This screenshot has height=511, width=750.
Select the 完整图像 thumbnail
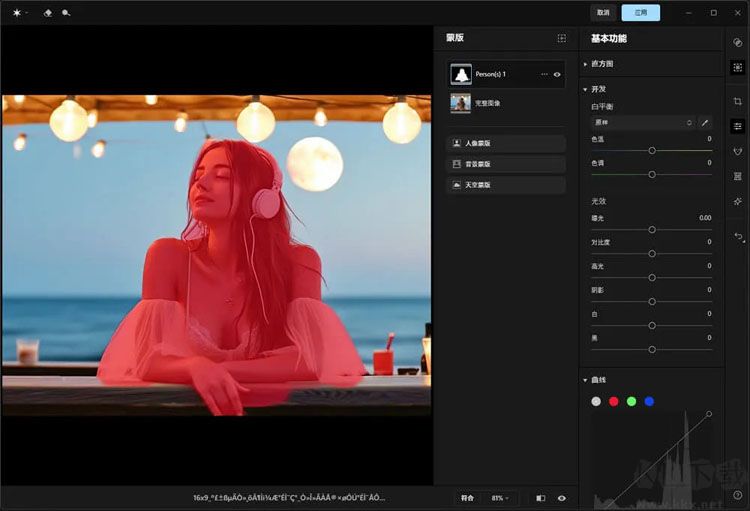(461, 102)
